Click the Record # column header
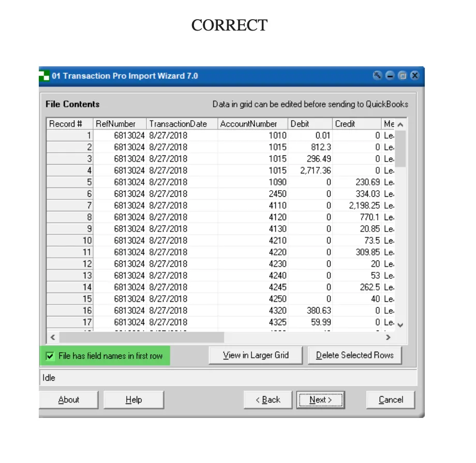476x463 pixels. tap(70, 124)
